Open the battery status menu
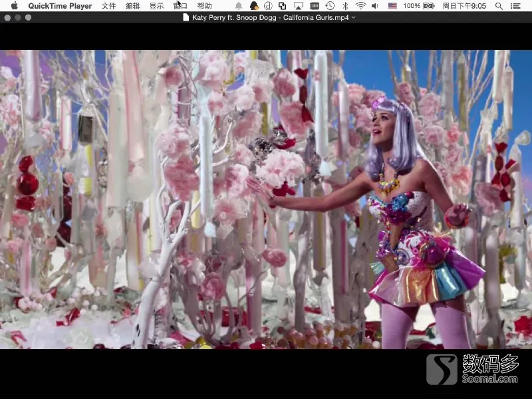This screenshot has height=399, width=532. click(x=419, y=6)
